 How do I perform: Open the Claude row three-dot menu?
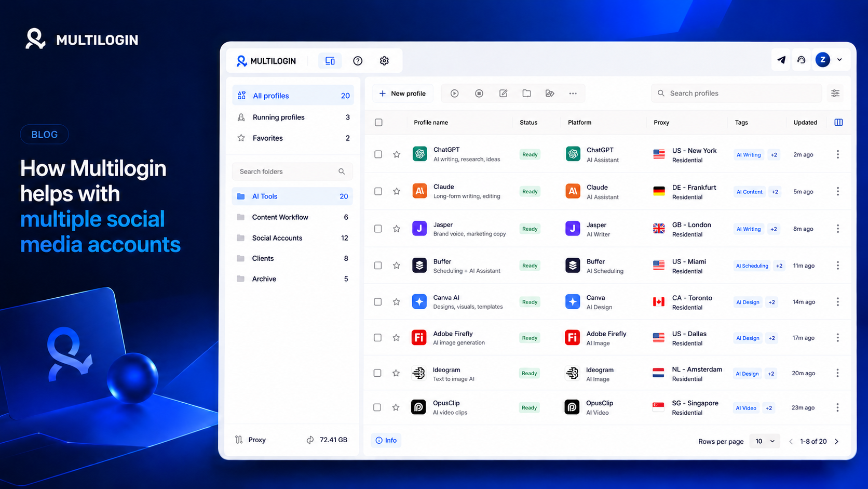click(x=838, y=191)
